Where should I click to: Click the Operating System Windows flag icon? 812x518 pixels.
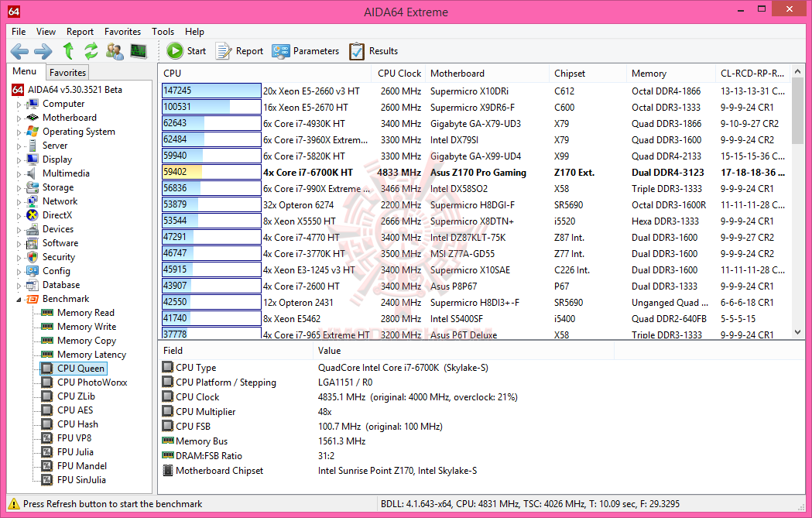click(33, 132)
